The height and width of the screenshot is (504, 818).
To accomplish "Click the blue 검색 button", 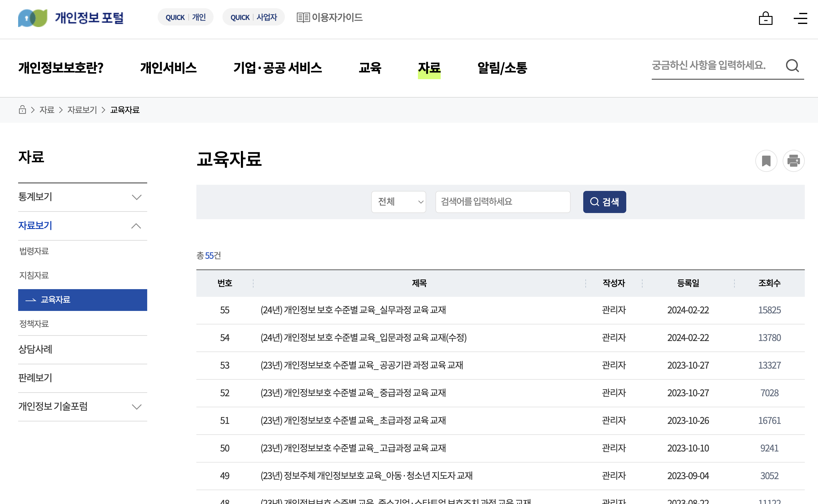I will (604, 202).
